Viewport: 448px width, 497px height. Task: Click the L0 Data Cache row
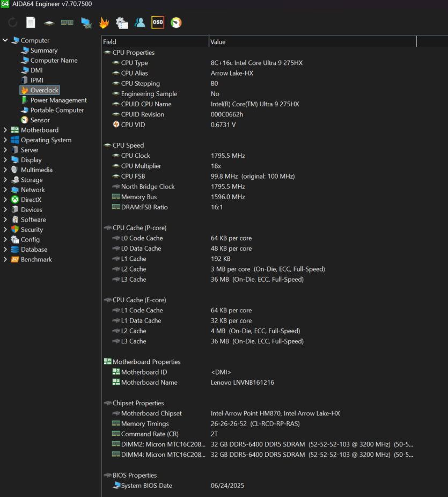click(259, 248)
